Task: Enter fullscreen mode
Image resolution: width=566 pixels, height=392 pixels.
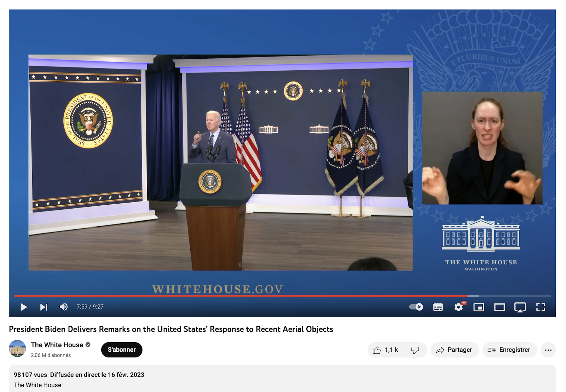Action: coord(541,307)
